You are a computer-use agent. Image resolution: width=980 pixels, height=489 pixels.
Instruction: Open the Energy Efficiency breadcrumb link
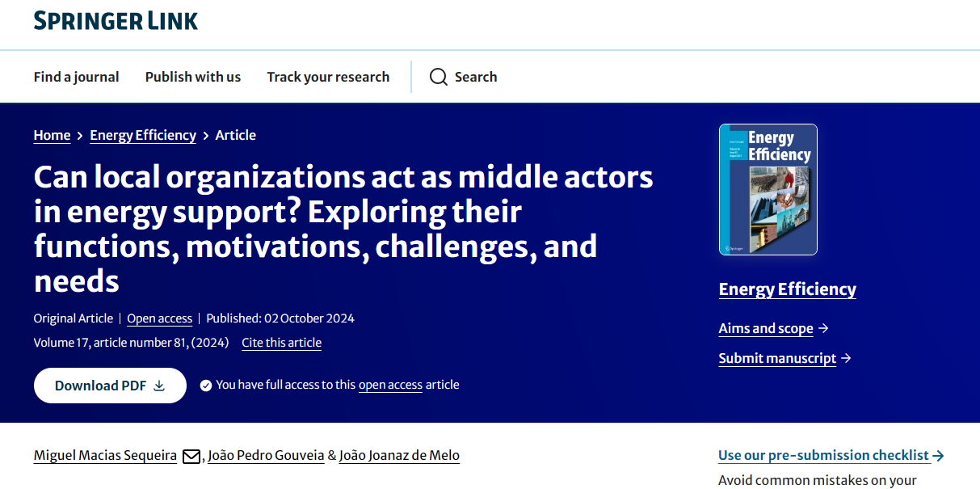click(x=143, y=135)
